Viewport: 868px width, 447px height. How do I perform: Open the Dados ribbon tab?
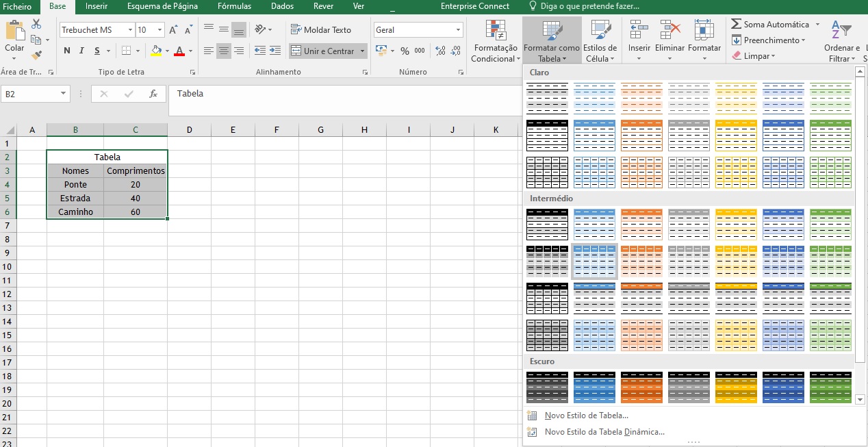[x=283, y=6]
